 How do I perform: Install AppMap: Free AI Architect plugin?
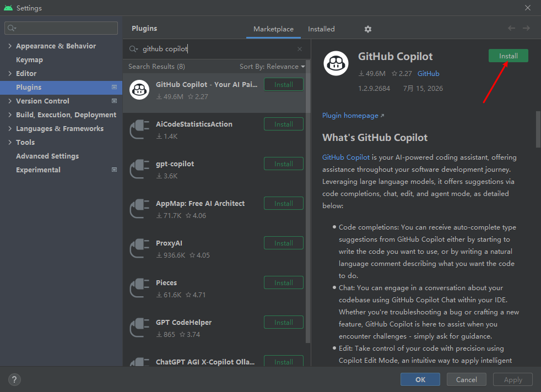tap(284, 203)
